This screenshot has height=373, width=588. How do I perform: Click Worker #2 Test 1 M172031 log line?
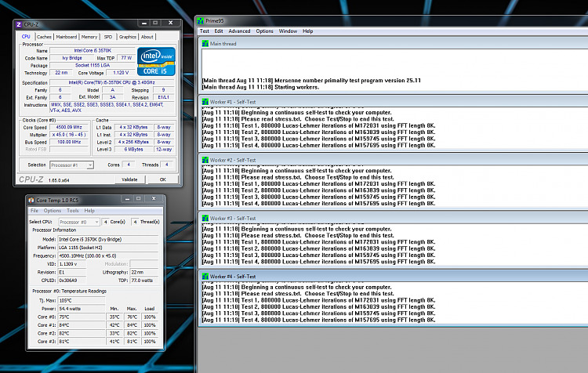tap(319, 184)
